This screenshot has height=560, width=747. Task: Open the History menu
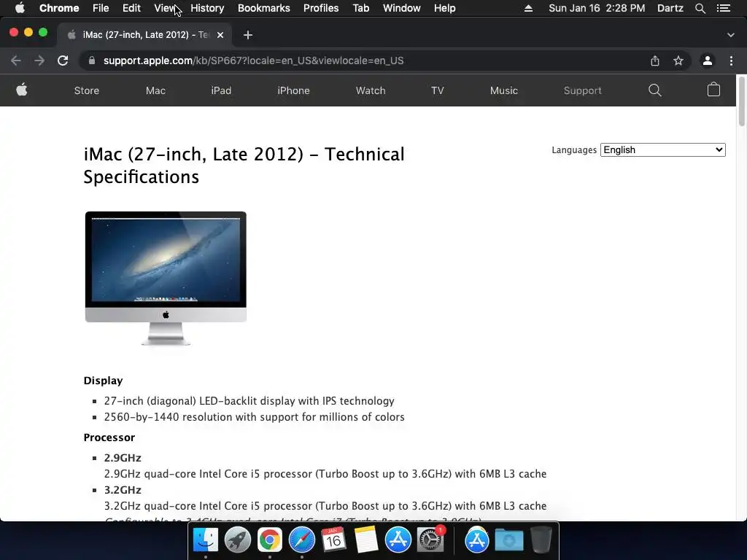[x=207, y=8]
